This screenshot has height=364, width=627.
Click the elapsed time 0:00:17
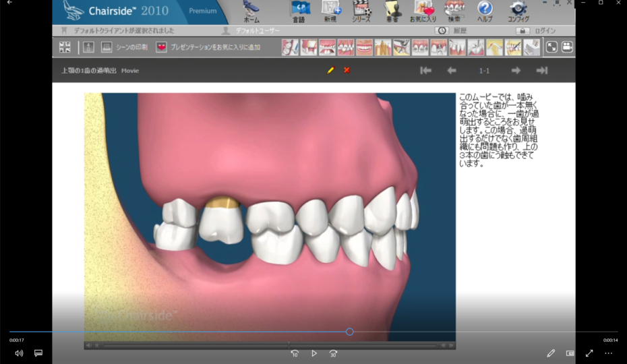pyautogui.click(x=17, y=340)
